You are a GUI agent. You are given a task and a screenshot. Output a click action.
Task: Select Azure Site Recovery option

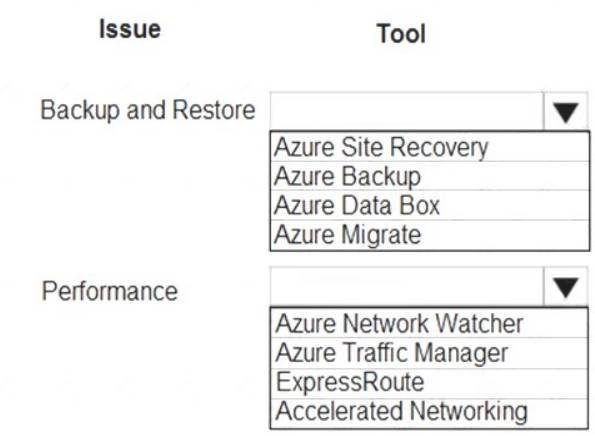click(x=430, y=147)
